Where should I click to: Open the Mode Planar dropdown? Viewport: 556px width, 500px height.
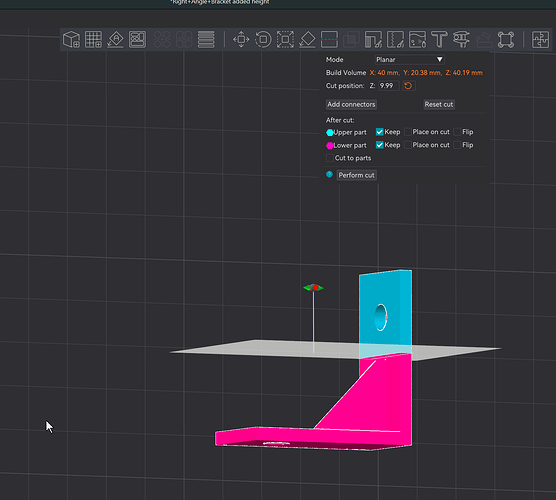pyautogui.click(x=410, y=60)
